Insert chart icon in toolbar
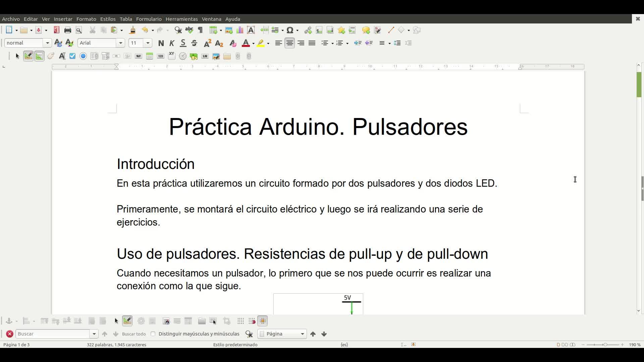Image resolution: width=644 pixels, height=362 pixels. [x=240, y=30]
